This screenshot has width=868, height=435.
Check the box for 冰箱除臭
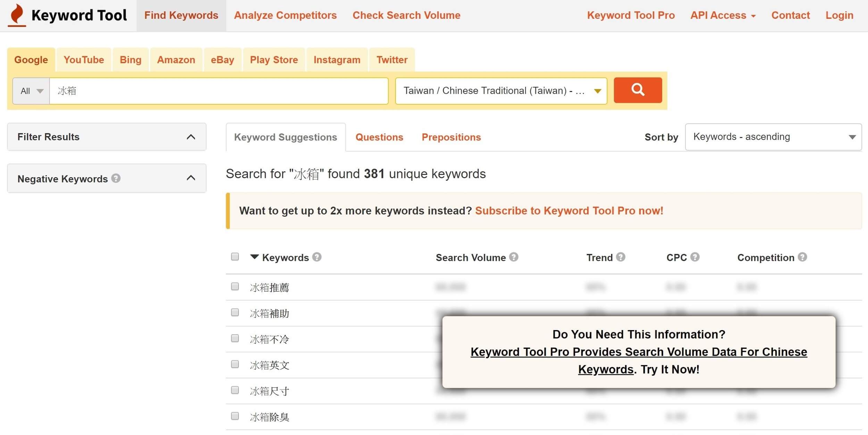click(x=235, y=416)
